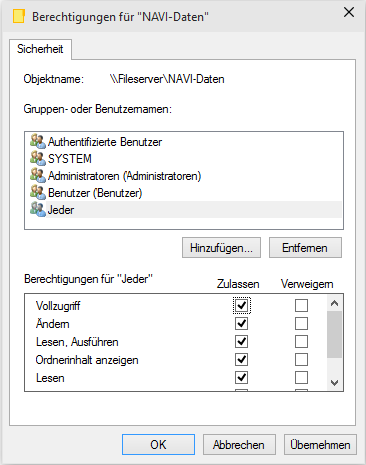Click the Entfernen button

[305, 248]
